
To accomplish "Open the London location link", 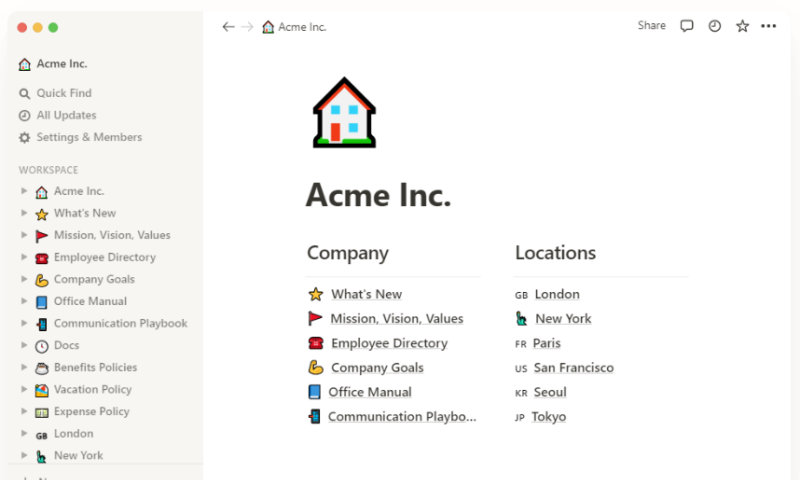I will point(557,294).
